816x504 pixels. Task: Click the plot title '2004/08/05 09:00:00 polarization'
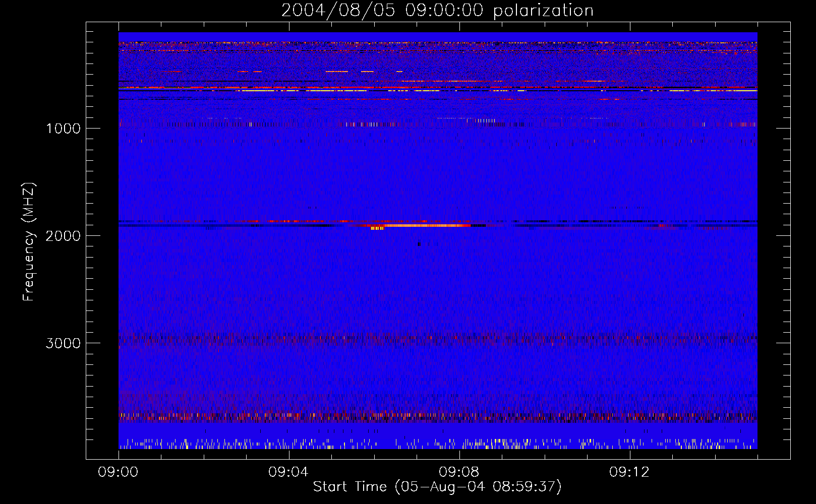pyautogui.click(x=437, y=11)
